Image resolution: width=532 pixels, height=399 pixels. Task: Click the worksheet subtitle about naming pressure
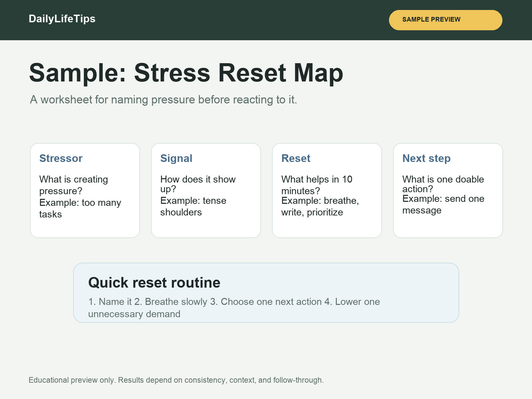click(x=163, y=99)
